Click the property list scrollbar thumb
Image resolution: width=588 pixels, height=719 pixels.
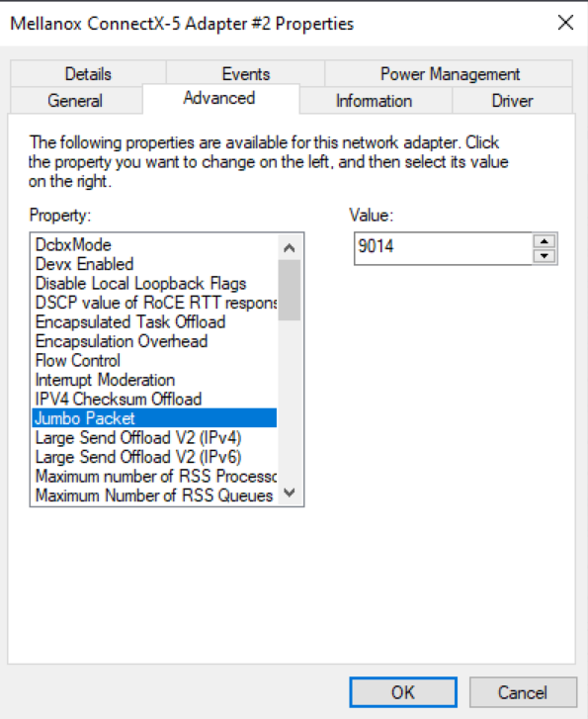click(x=290, y=290)
